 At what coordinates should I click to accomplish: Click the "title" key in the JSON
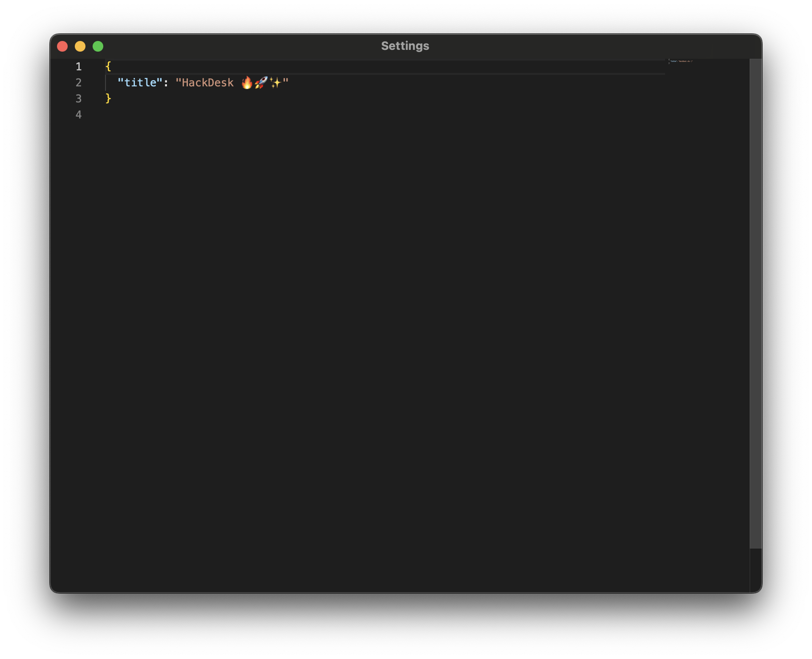tap(140, 83)
